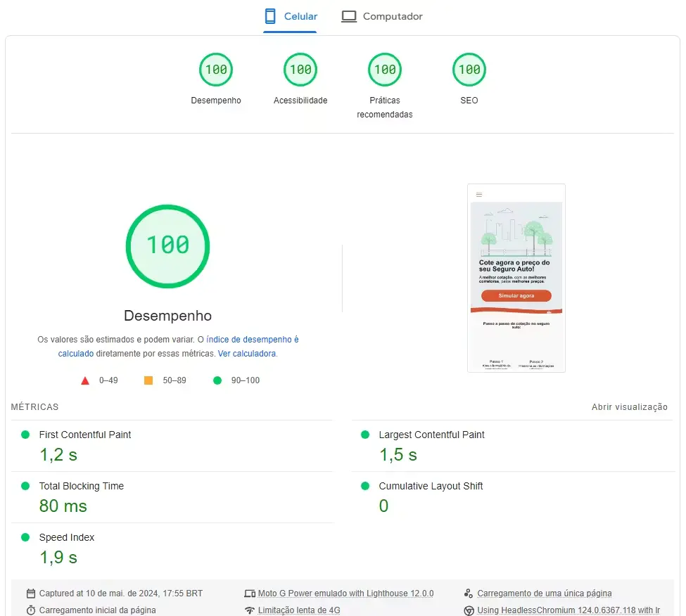This screenshot has height=616, width=686.
Task: Click the phone icon beside Celular
Action: (x=269, y=15)
